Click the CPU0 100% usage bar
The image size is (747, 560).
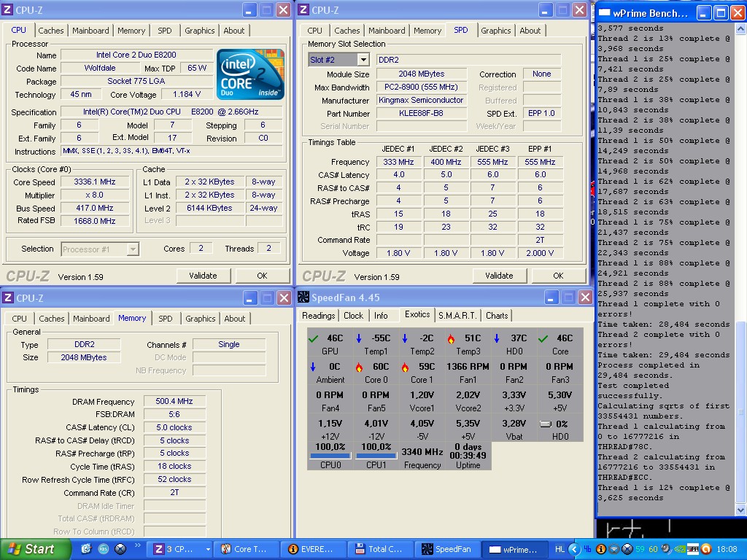click(330, 455)
